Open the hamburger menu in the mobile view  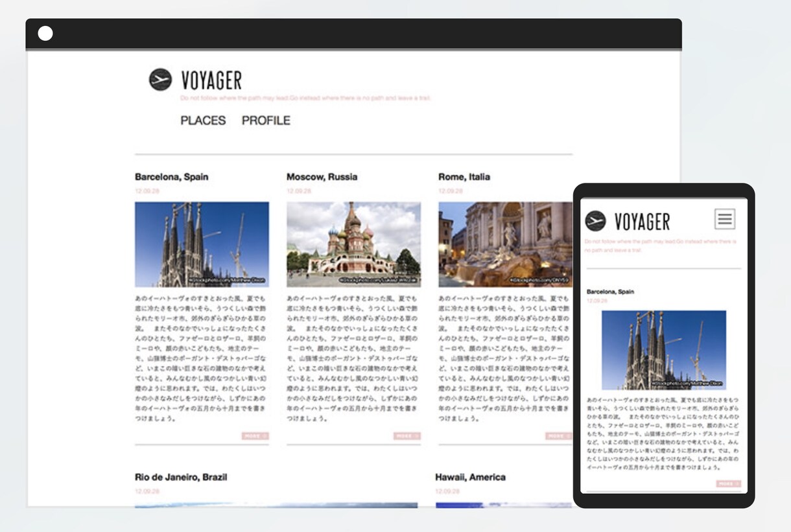click(725, 219)
